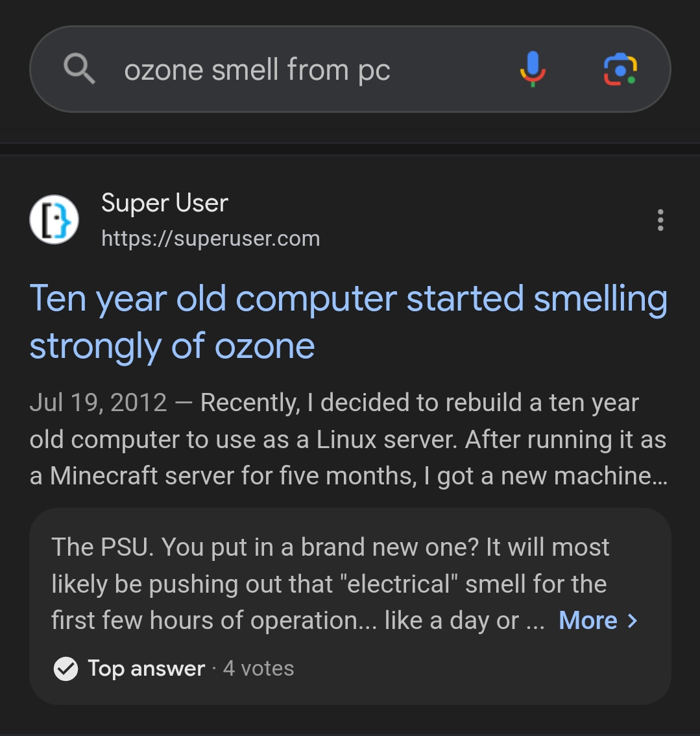Open the three-dot result options menu
The height and width of the screenshot is (736, 700).
point(660,220)
